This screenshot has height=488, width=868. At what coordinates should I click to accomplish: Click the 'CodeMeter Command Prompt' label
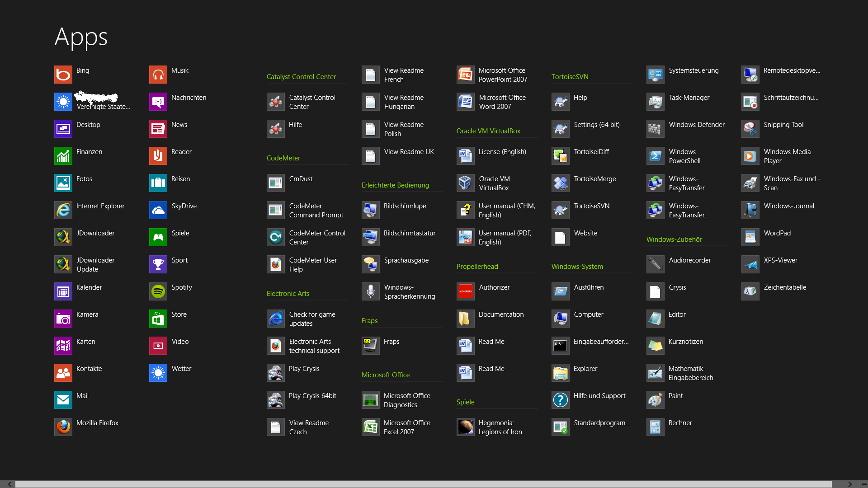click(x=316, y=211)
